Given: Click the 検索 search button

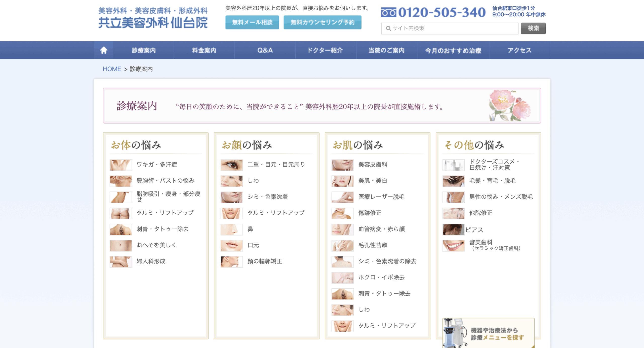Looking at the screenshot, I should [533, 28].
